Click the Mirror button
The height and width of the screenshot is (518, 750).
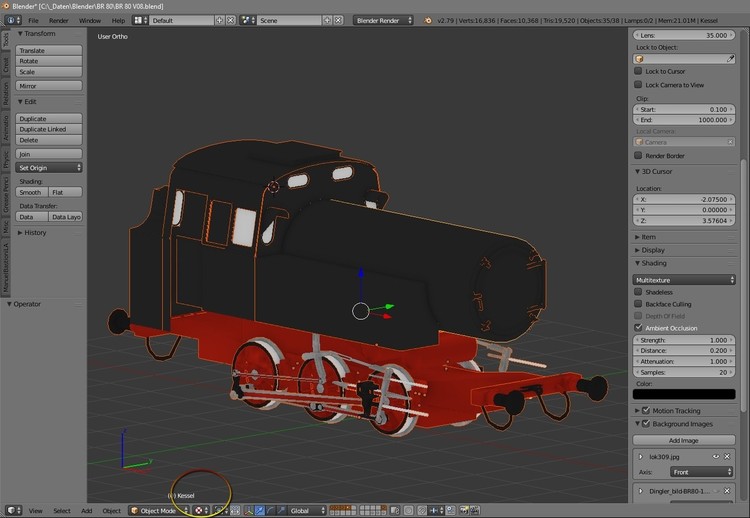point(49,86)
